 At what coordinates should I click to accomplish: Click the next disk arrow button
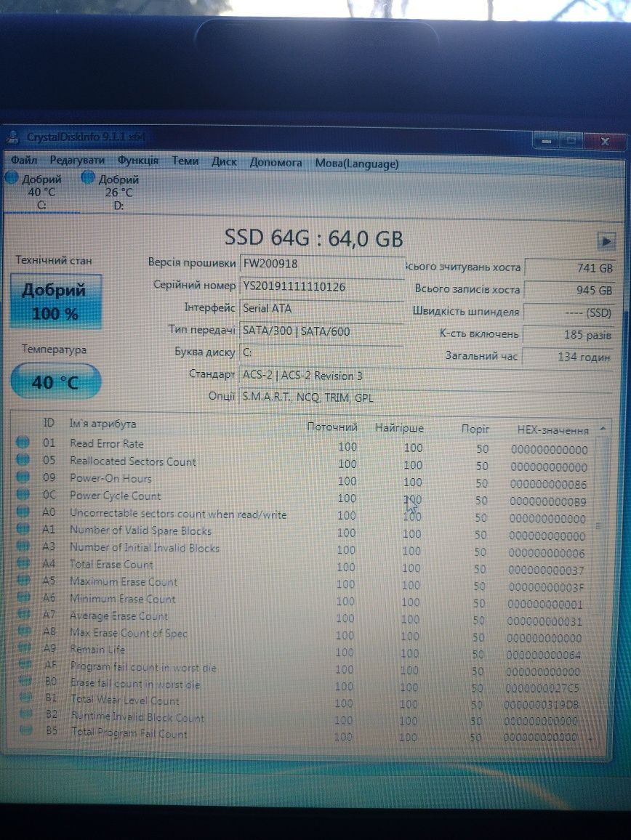(x=606, y=241)
